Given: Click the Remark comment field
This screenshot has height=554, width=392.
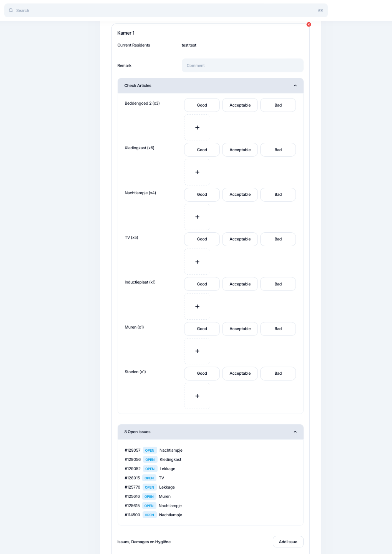Looking at the screenshot, I should pyautogui.click(x=242, y=65).
